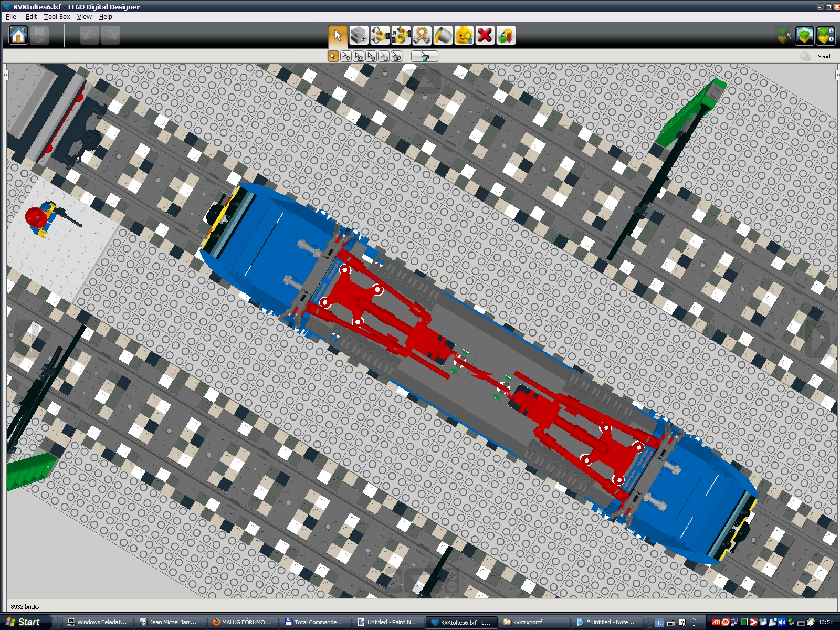Open the brick price check tool
Screen dimensions: 840x630
click(506, 36)
